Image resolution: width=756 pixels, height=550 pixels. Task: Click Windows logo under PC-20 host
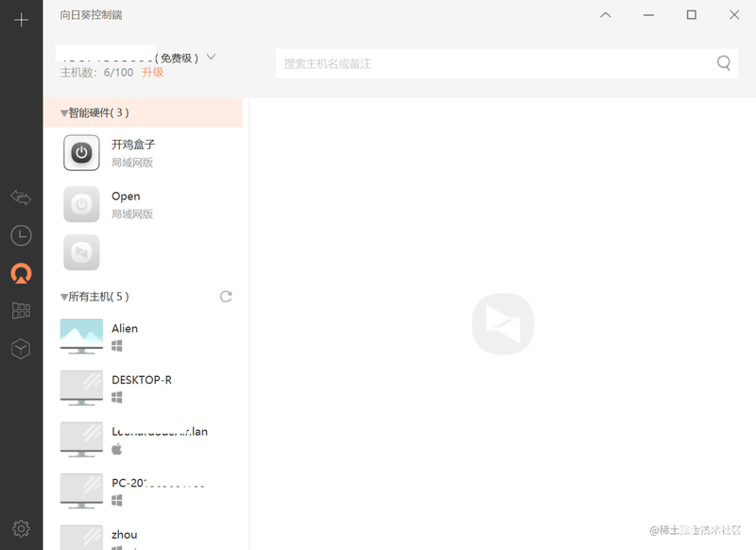click(116, 501)
